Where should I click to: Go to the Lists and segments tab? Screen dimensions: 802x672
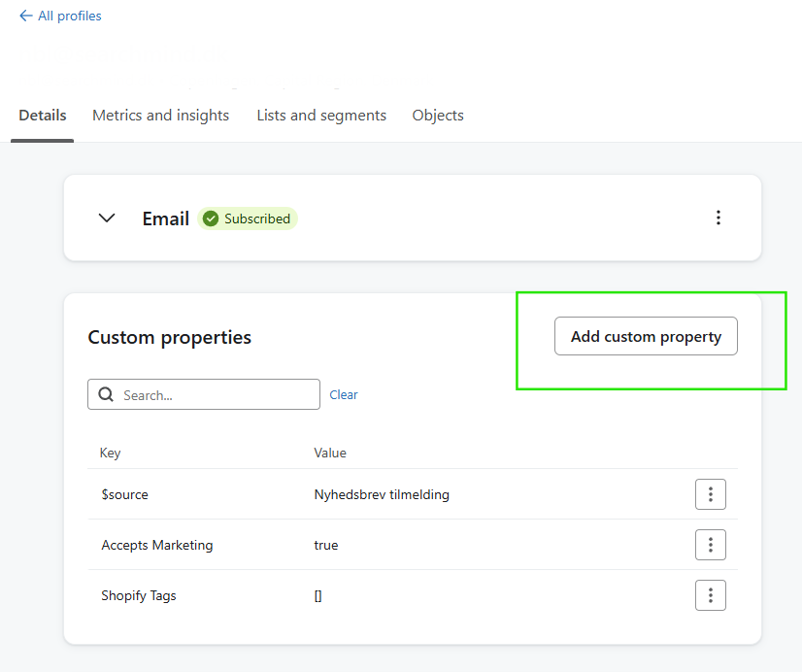(321, 116)
